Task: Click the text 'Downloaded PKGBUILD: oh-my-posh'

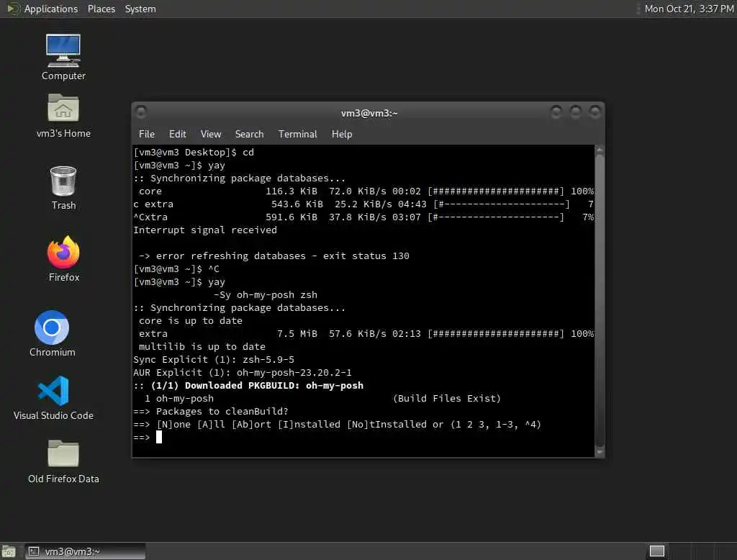Action: (x=274, y=386)
